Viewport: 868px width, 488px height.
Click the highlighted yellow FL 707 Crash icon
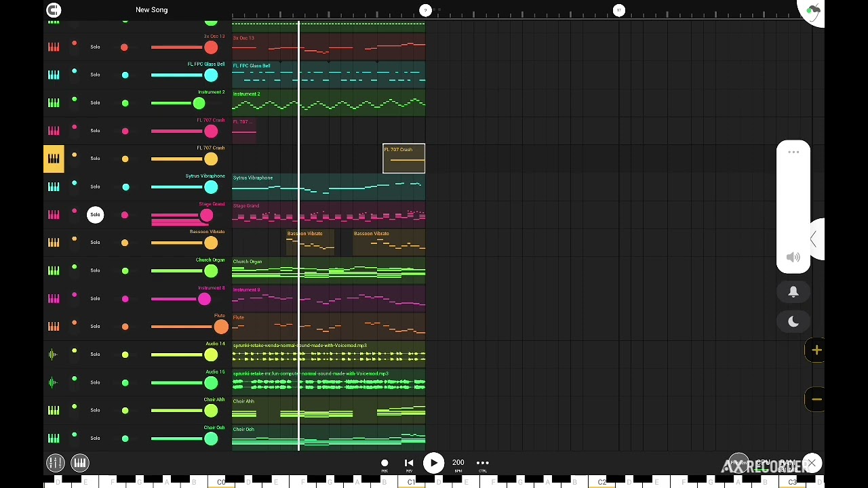pos(54,159)
